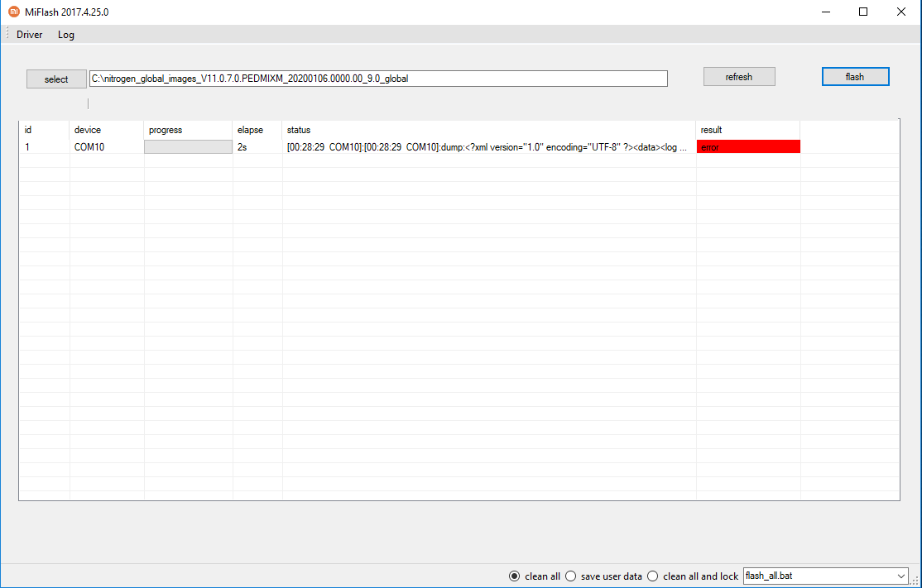
Task: Click the row id 1 cell
Action: click(x=44, y=147)
